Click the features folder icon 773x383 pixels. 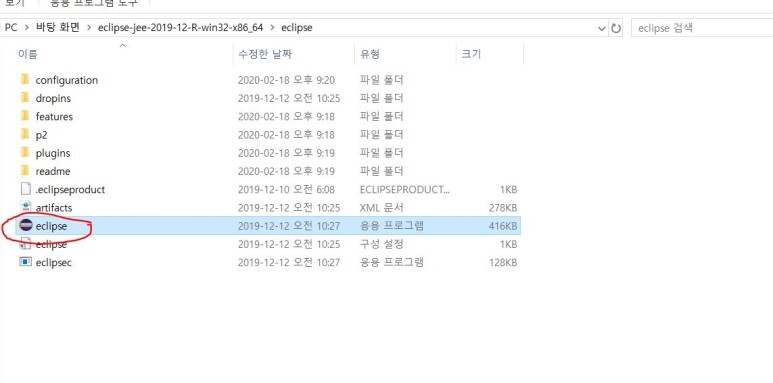(25, 116)
